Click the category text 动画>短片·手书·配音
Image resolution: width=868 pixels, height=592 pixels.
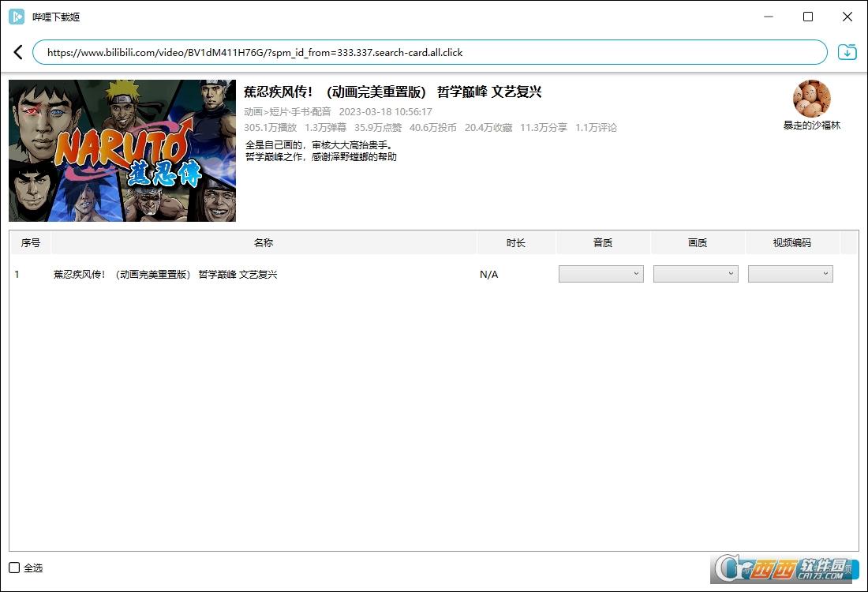[x=287, y=112]
